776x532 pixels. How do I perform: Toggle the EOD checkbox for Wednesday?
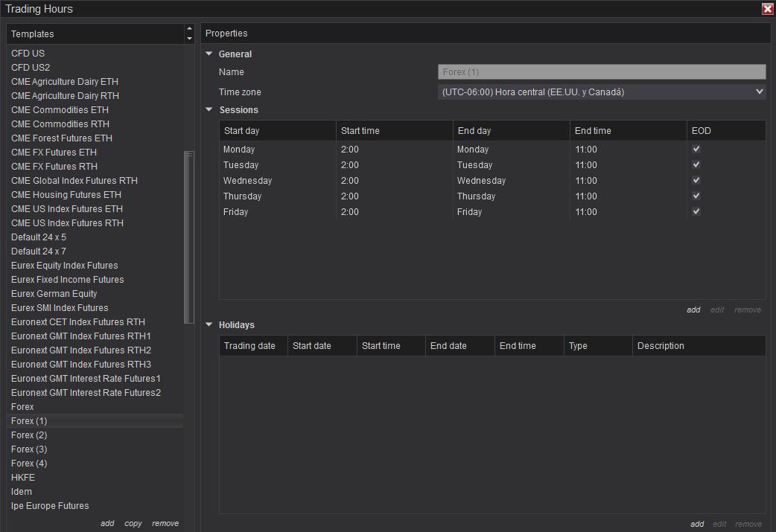point(696,180)
